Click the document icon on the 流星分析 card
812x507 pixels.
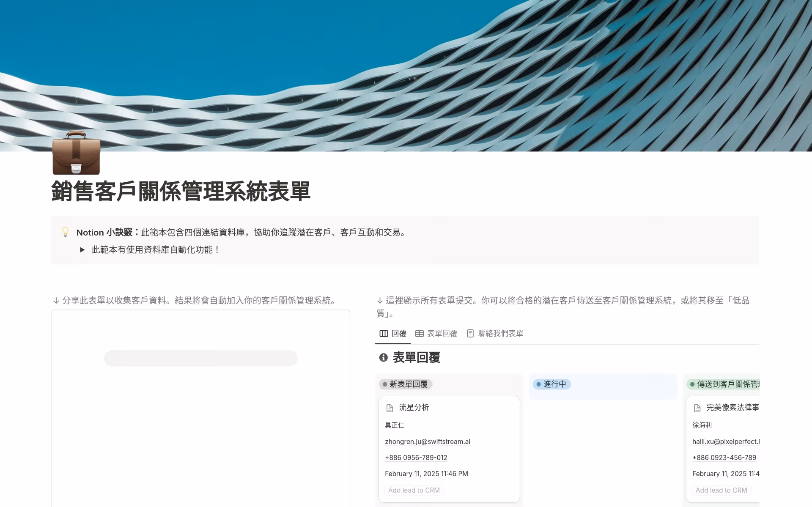[390, 408]
